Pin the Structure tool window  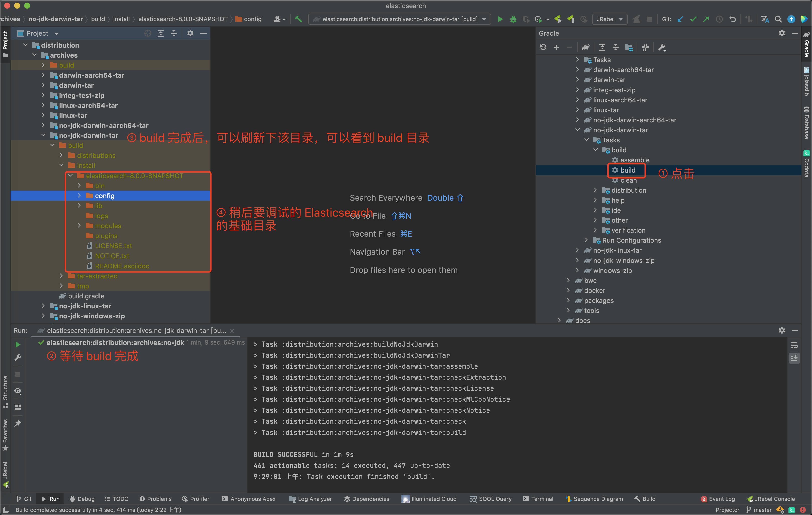[x=18, y=423]
